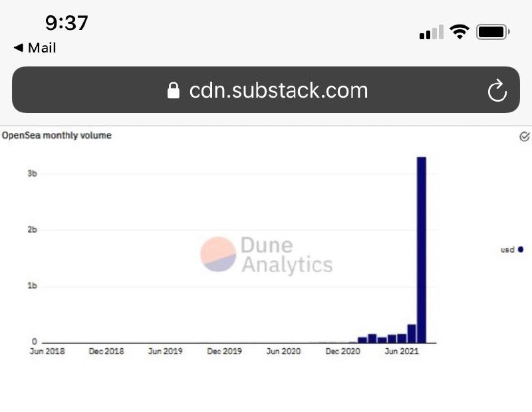Tap the OpenSea monthly volume title
Image resolution: width=532 pixels, height=412 pixels.
57,136
